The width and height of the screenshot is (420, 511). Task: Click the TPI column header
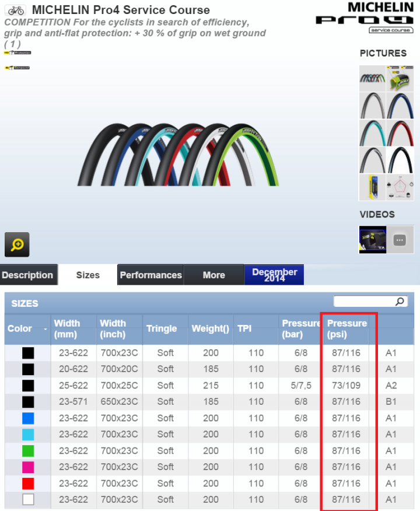pos(256,329)
